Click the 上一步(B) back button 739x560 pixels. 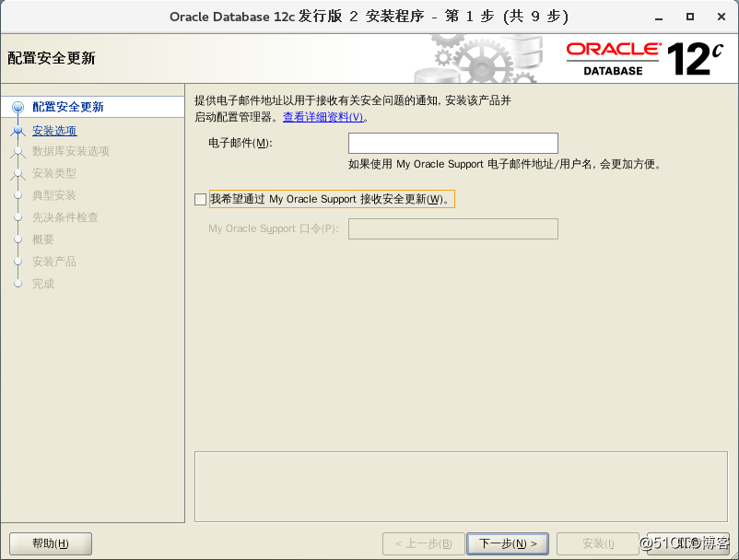[424, 544]
